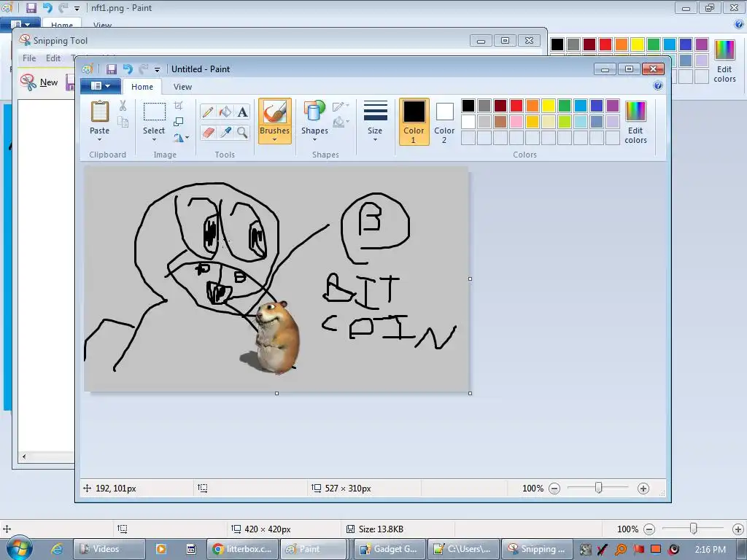The width and height of the screenshot is (747, 560).
Task: Open the Rotate or flip dropdown
Action: click(x=181, y=138)
